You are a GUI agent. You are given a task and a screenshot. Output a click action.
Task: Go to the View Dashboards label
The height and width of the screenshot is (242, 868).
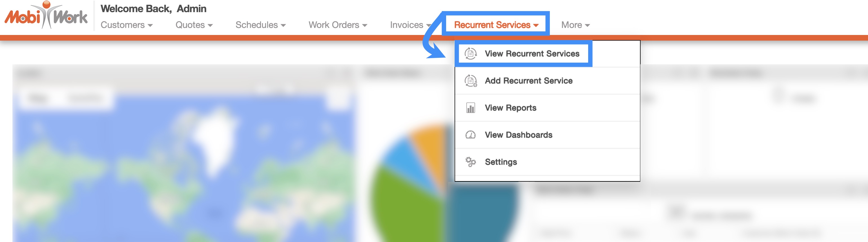coord(518,135)
